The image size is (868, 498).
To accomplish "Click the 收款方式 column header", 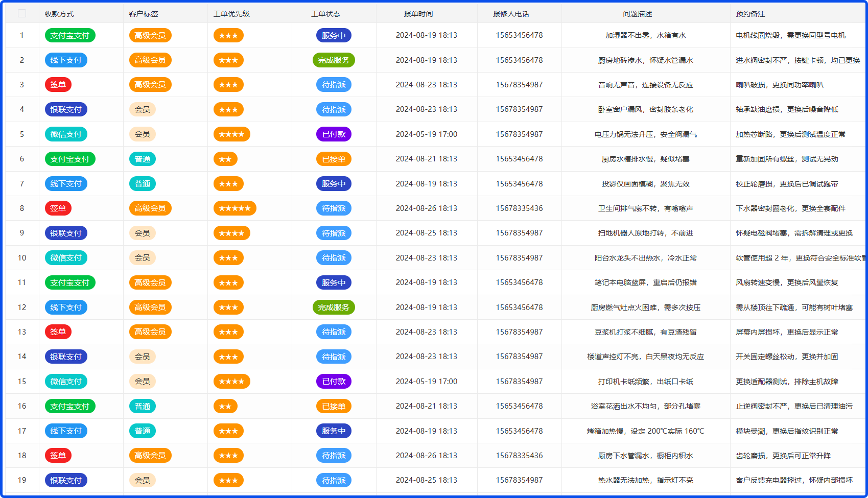I will [x=59, y=14].
